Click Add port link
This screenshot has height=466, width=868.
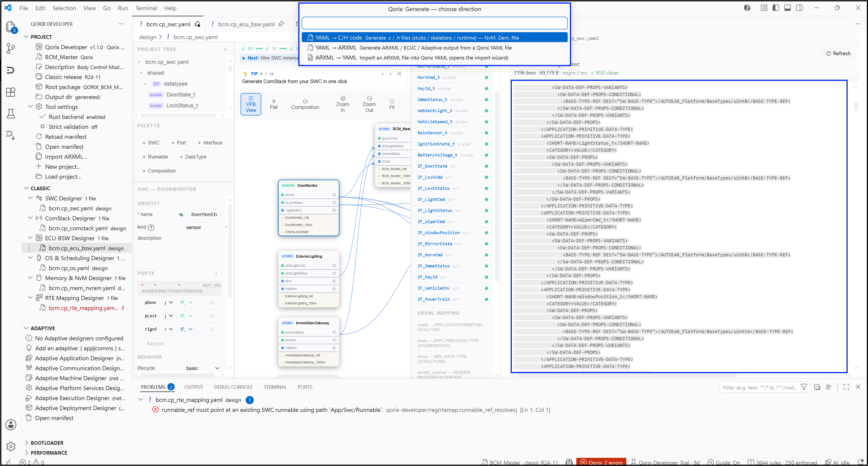click(153, 344)
